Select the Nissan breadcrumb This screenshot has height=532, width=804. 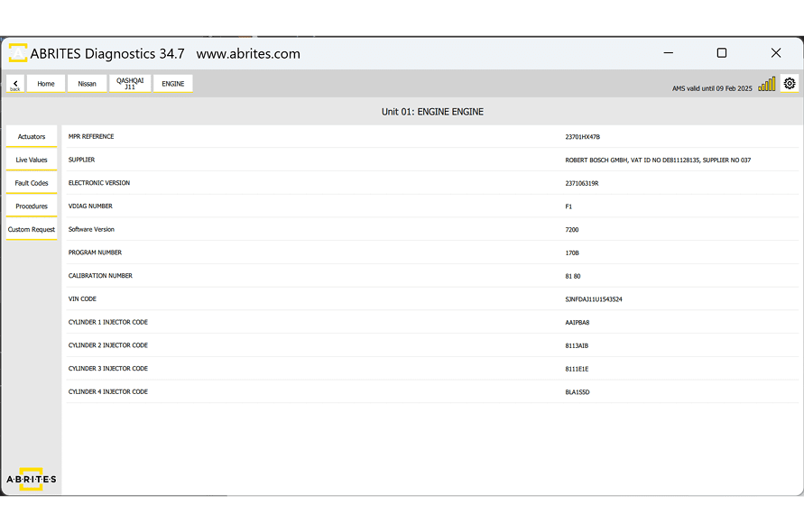[87, 84]
